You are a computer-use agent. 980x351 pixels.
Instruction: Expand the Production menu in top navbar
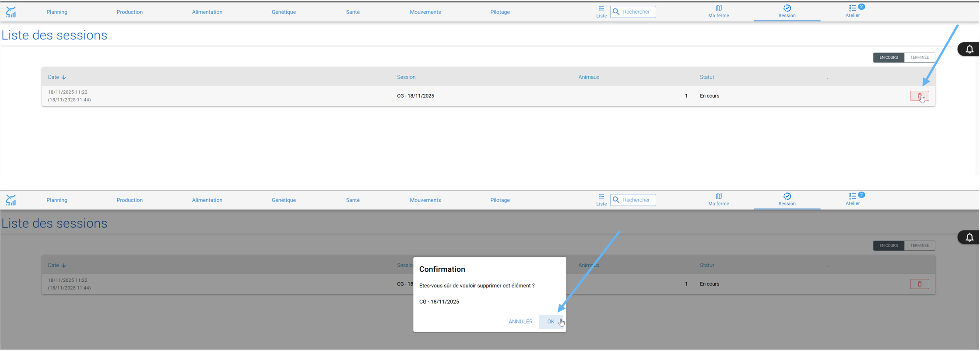tap(130, 12)
